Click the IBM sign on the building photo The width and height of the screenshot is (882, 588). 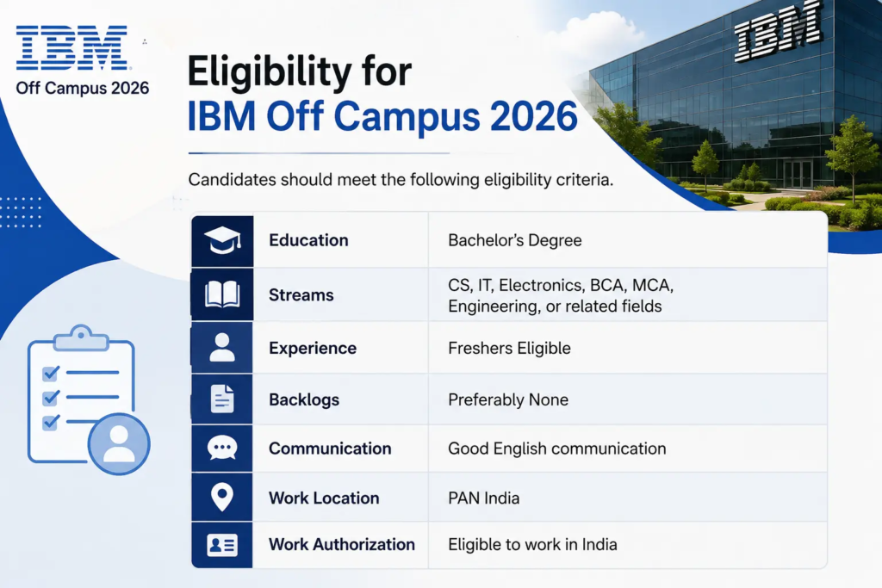point(778,31)
